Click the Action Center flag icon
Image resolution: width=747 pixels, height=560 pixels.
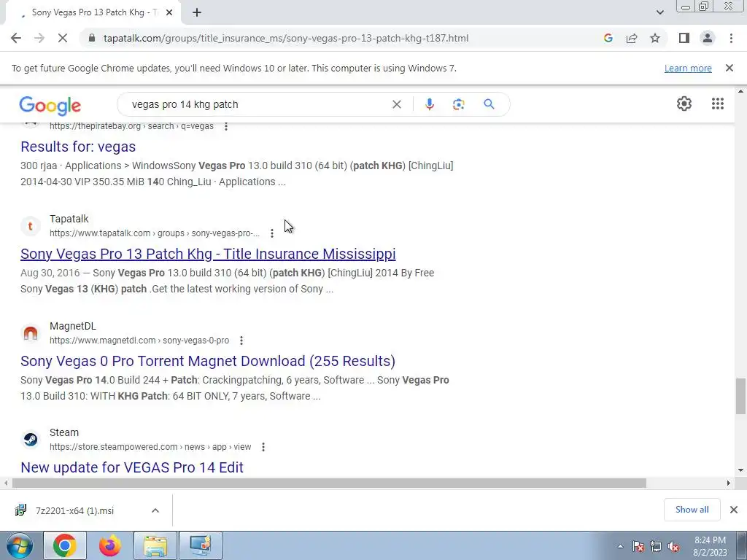point(638,546)
